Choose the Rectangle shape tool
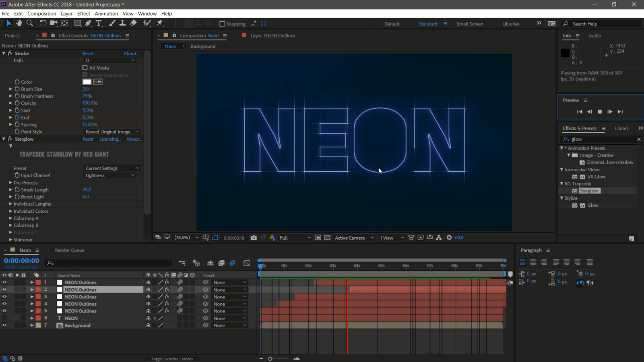This screenshot has width=644, height=362. pos(78,23)
